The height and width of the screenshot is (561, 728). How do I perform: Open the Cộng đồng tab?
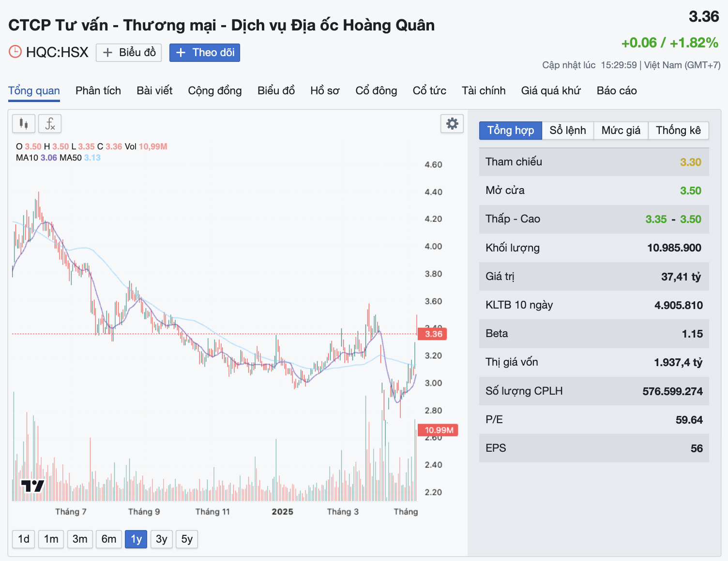[215, 91]
